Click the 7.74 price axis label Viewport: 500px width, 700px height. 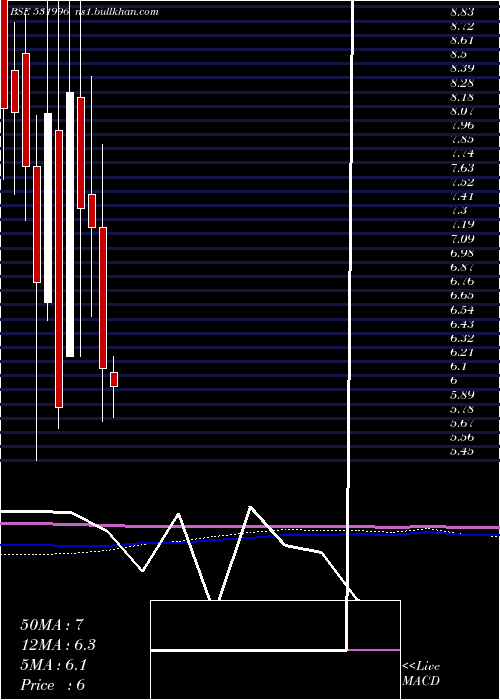[x=462, y=154]
